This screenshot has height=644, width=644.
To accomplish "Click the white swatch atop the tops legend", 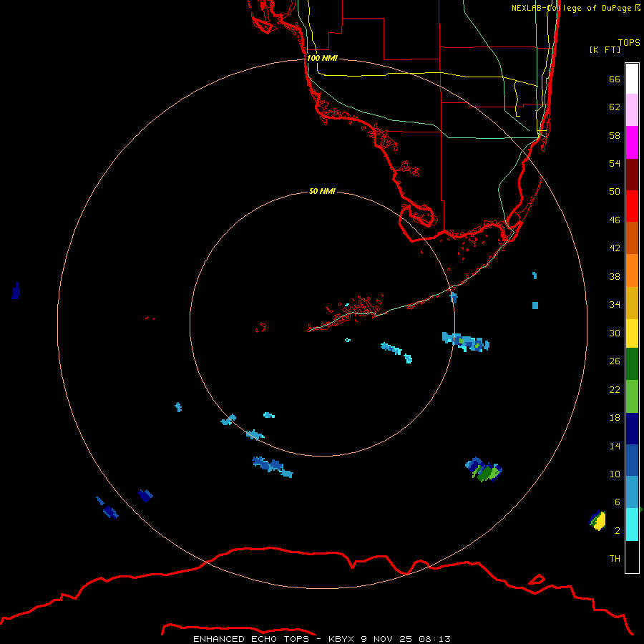I will (632, 79).
